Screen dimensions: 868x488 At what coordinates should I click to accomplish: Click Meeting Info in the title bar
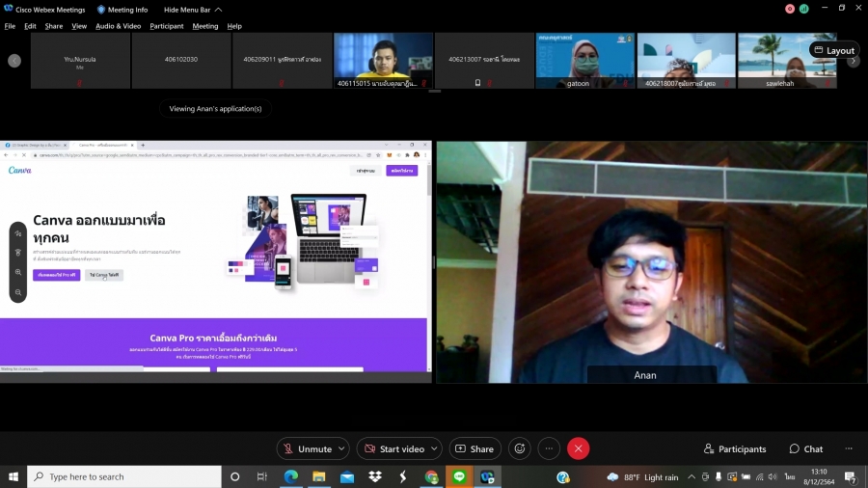pos(122,10)
